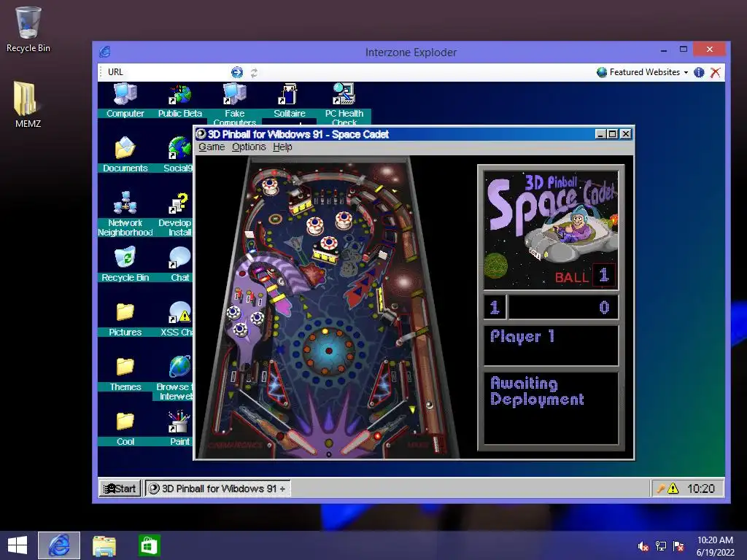747x560 pixels.
Task: Open the Featured Websites dropdown
Action: (x=642, y=72)
